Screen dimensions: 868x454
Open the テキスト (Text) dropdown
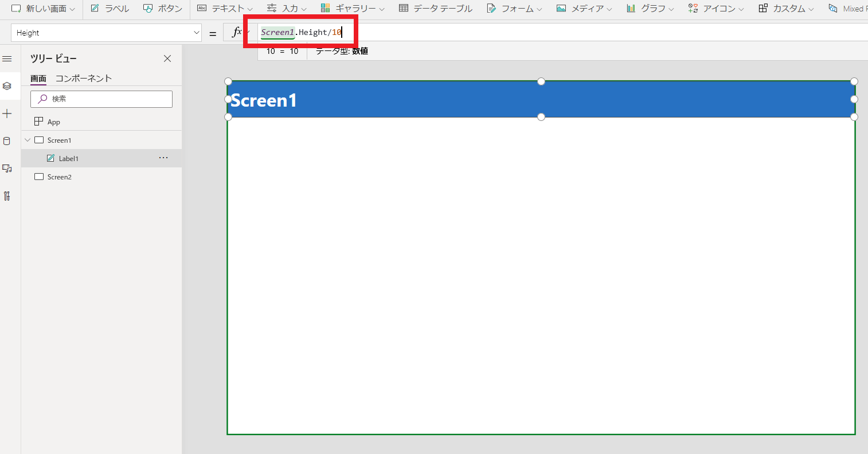point(225,9)
